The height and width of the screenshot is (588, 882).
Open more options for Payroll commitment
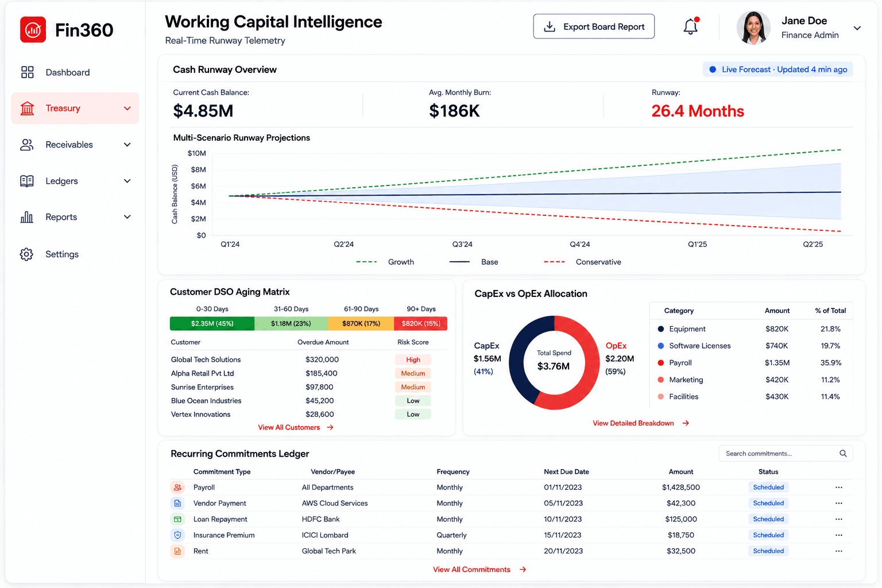point(839,488)
